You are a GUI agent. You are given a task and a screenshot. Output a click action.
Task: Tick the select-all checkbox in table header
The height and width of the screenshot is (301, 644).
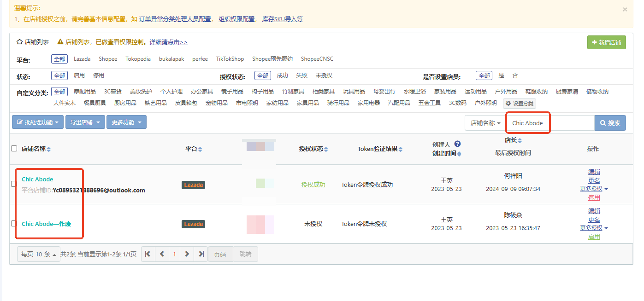pos(14,149)
